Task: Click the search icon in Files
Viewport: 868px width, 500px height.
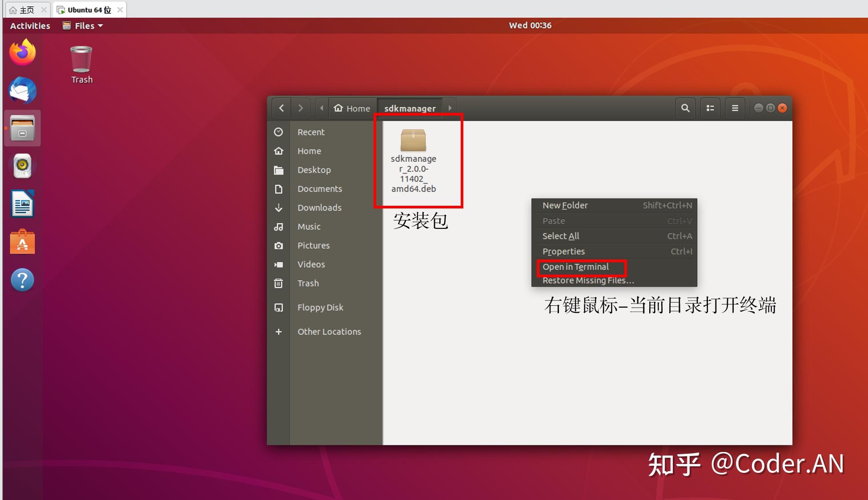Action: [685, 108]
